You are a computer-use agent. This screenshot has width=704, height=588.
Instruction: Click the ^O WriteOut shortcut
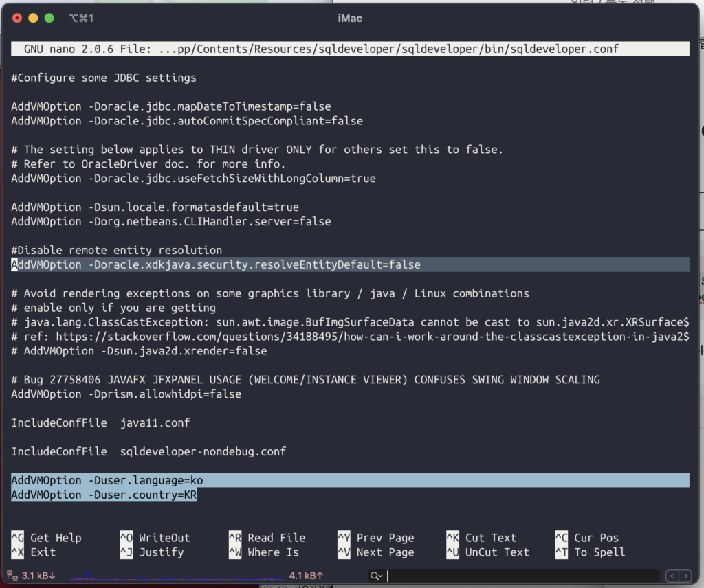[155, 538]
